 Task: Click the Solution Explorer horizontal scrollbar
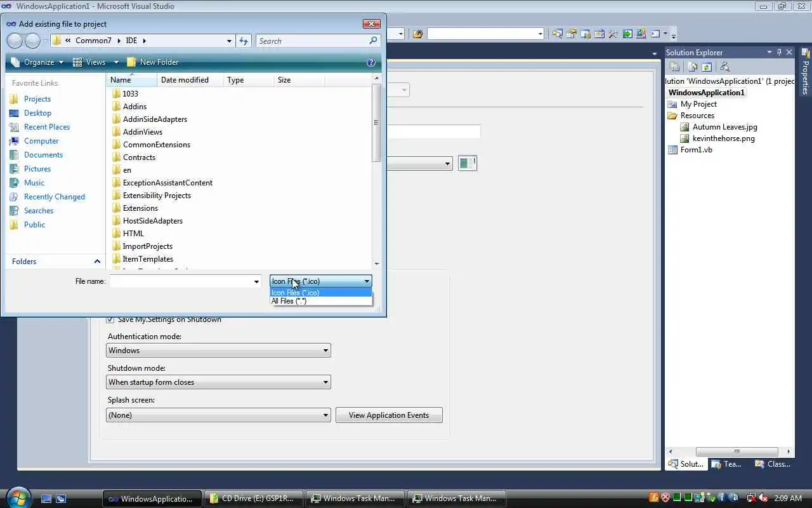coord(737,451)
